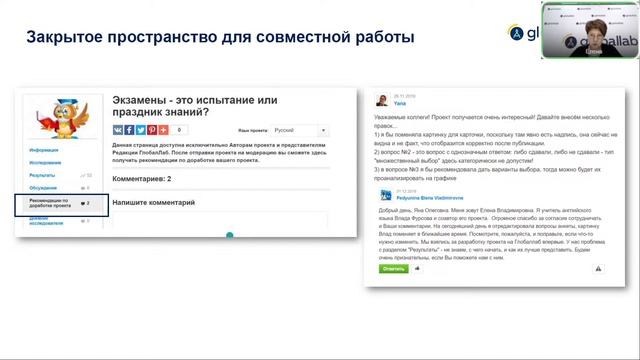Click the owl project picture
This screenshot has height=360, width=640.
point(63,118)
